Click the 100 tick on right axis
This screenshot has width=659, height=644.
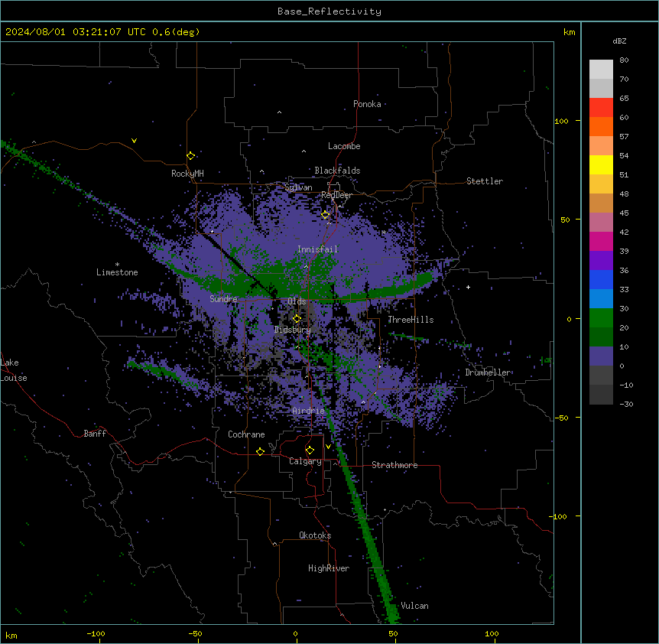pyautogui.click(x=561, y=121)
